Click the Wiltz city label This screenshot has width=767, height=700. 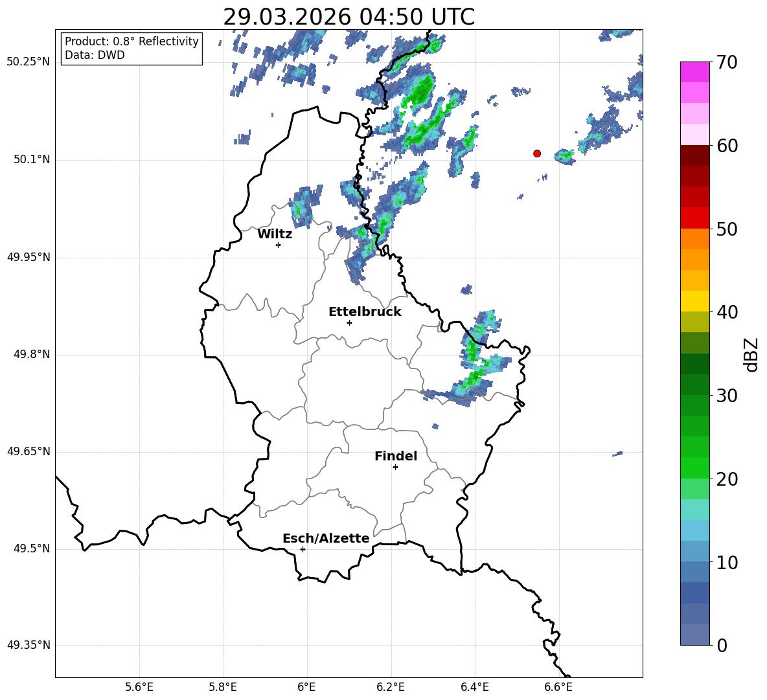pos(275,234)
